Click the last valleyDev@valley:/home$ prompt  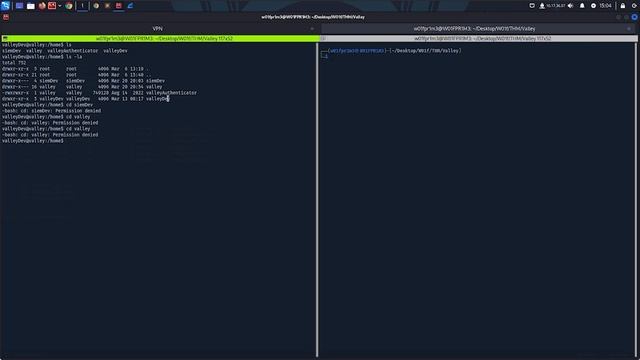(33, 140)
